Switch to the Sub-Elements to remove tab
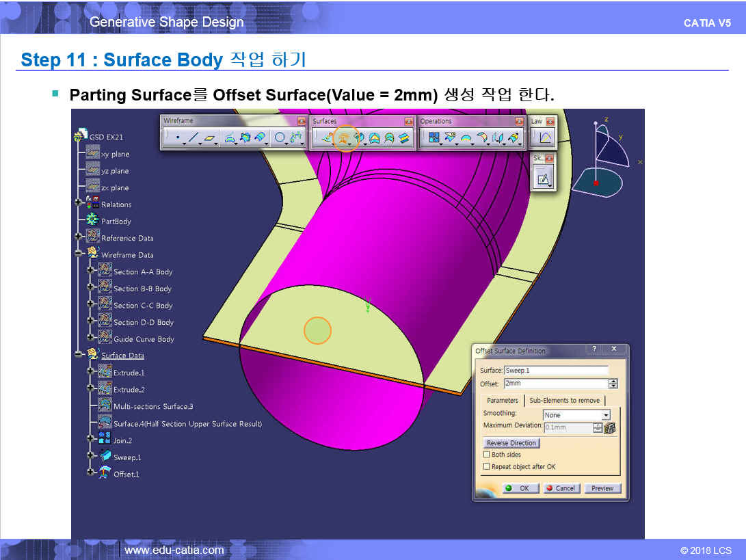 564,401
